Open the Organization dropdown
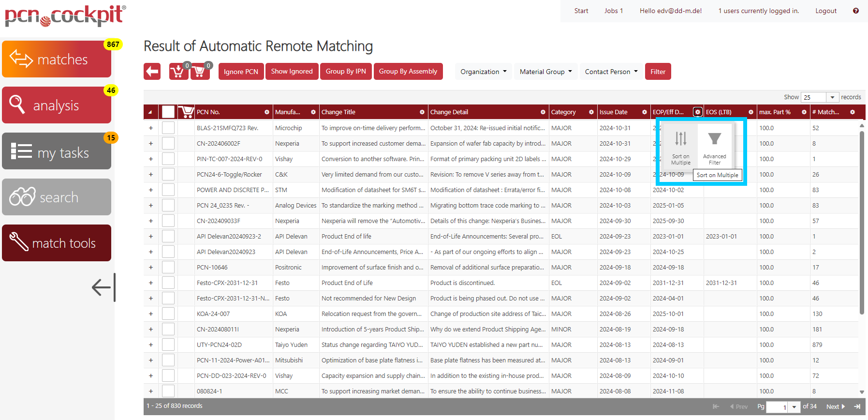This screenshot has width=868, height=420. [x=483, y=72]
